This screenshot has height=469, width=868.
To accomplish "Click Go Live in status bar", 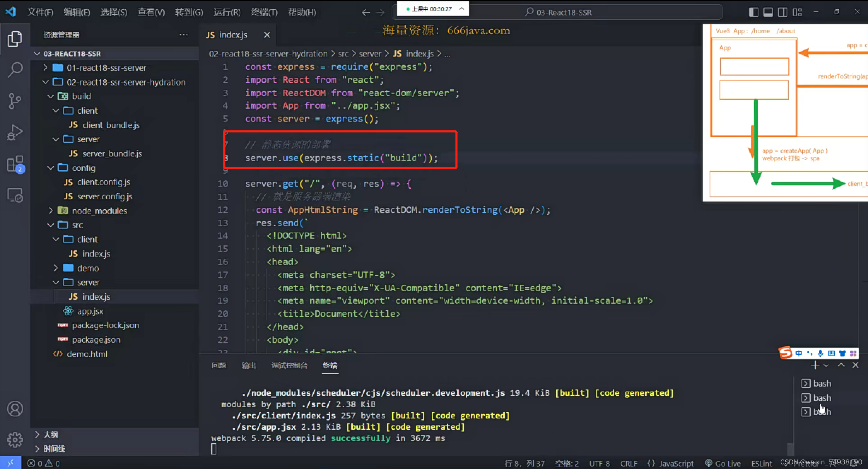I will [x=723, y=463].
